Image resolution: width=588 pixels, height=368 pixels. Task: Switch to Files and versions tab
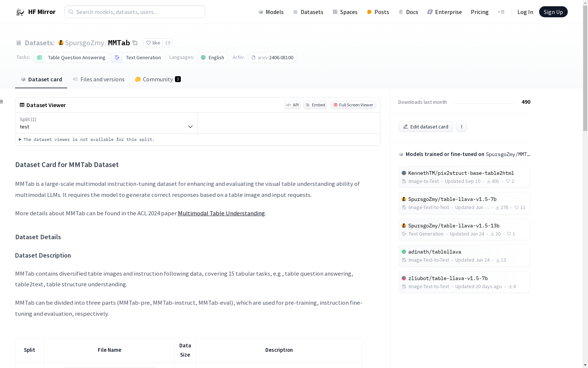(98, 79)
